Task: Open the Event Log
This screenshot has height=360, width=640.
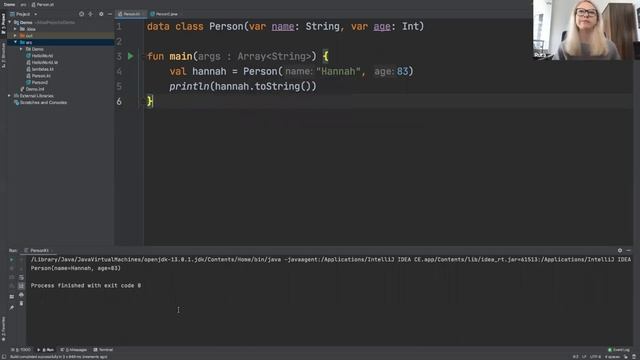Action: coord(619,350)
